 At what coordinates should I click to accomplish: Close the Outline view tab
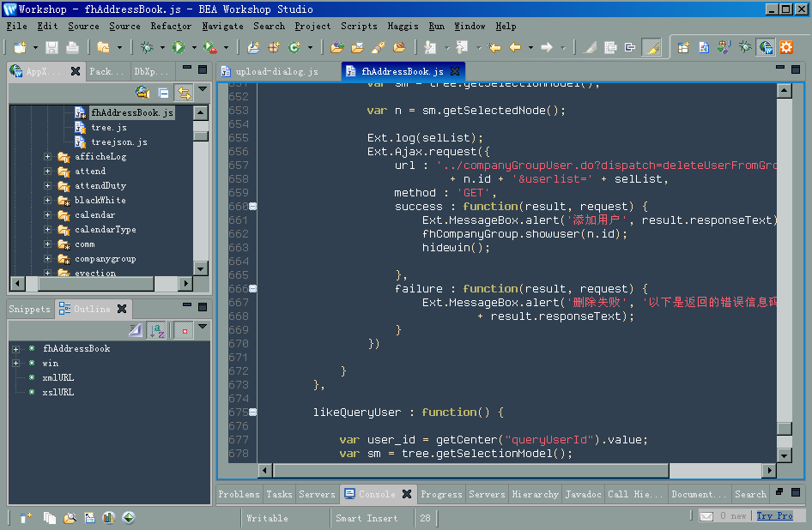click(122, 309)
